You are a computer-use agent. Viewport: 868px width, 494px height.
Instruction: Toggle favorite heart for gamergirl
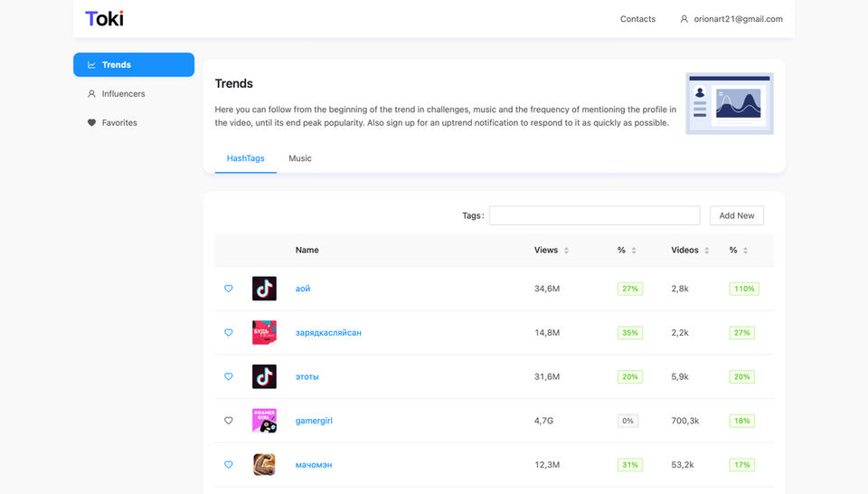coord(228,421)
